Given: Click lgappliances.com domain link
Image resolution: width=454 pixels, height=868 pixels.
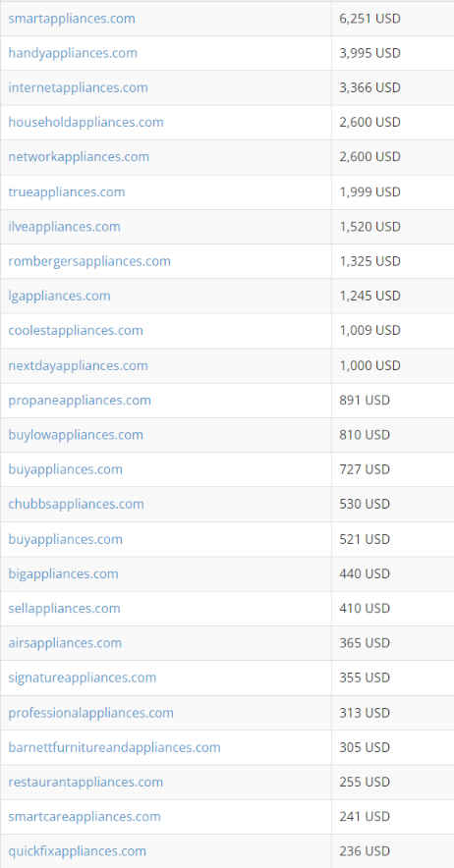Looking at the screenshot, I should (59, 296).
